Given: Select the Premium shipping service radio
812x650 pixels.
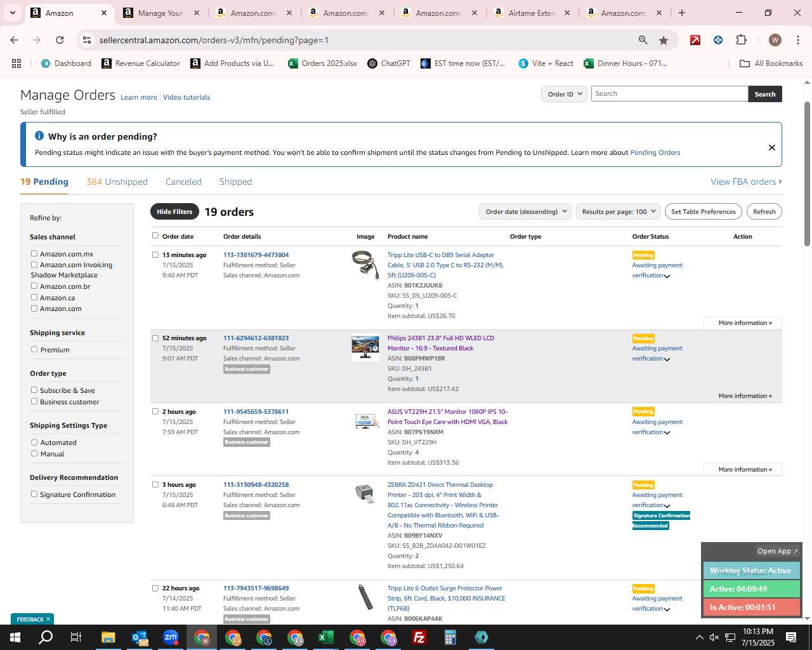Looking at the screenshot, I should (x=34, y=349).
